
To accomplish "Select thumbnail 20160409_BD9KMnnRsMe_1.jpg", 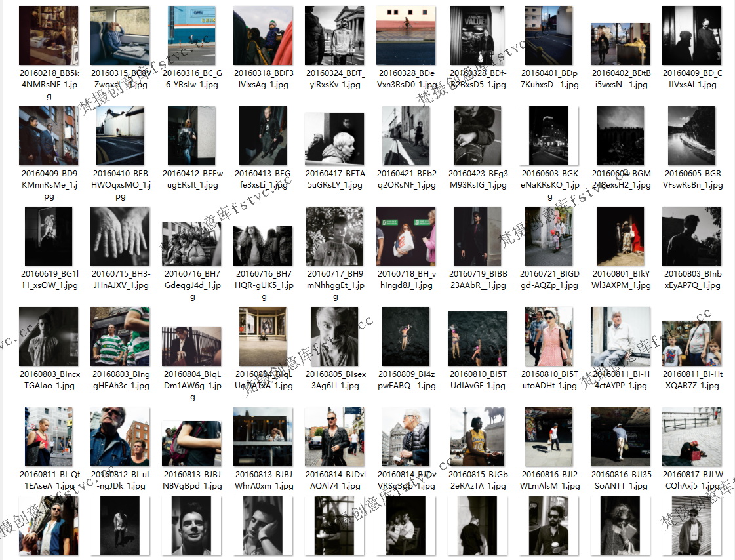I will [49, 136].
